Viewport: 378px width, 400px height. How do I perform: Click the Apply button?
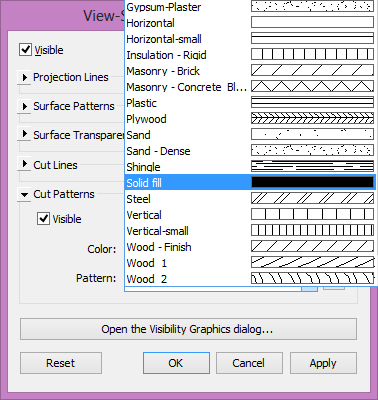coord(323,363)
